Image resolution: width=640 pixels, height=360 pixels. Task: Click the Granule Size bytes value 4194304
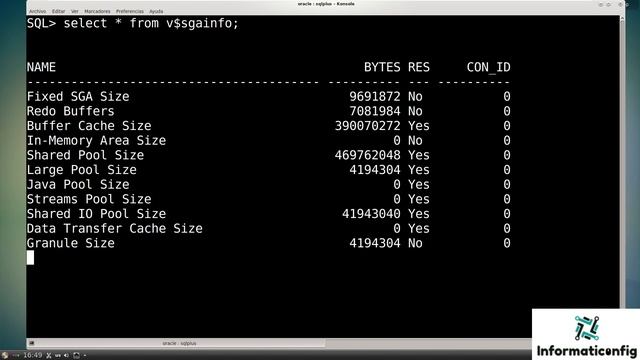pos(375,243)
